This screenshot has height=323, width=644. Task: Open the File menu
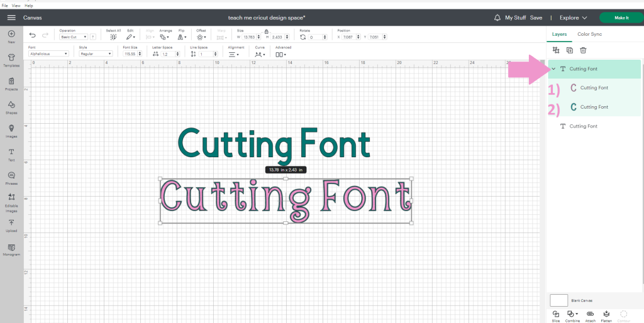(5, 6)
